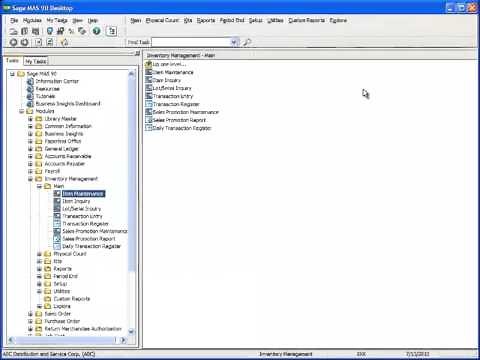
Task: Select Return Merchandise Authorization in tree
Action: click(x=83, y=329)
